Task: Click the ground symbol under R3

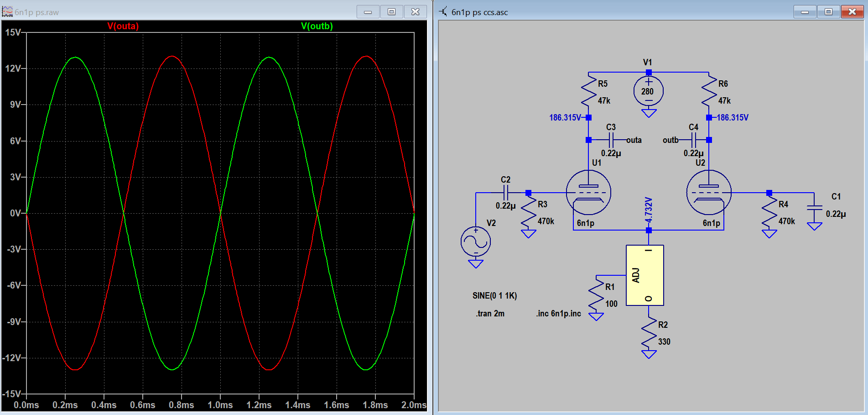Action: click(x=529, y=234)
